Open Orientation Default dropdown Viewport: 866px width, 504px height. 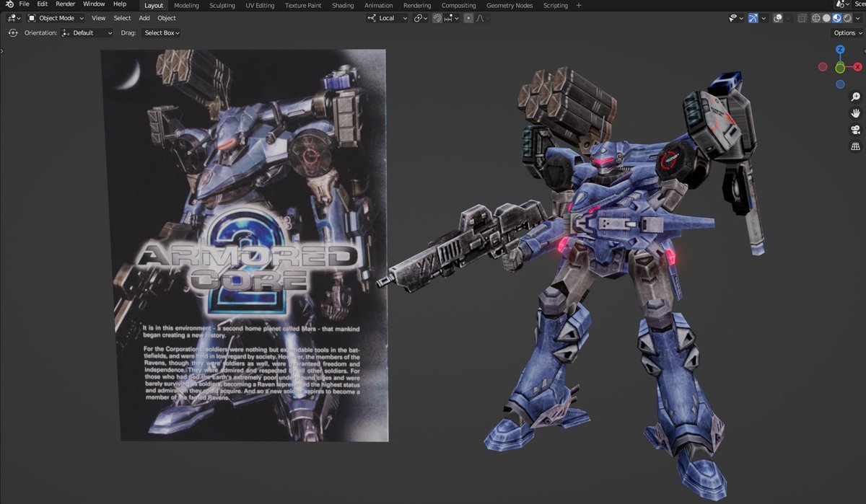87,32
